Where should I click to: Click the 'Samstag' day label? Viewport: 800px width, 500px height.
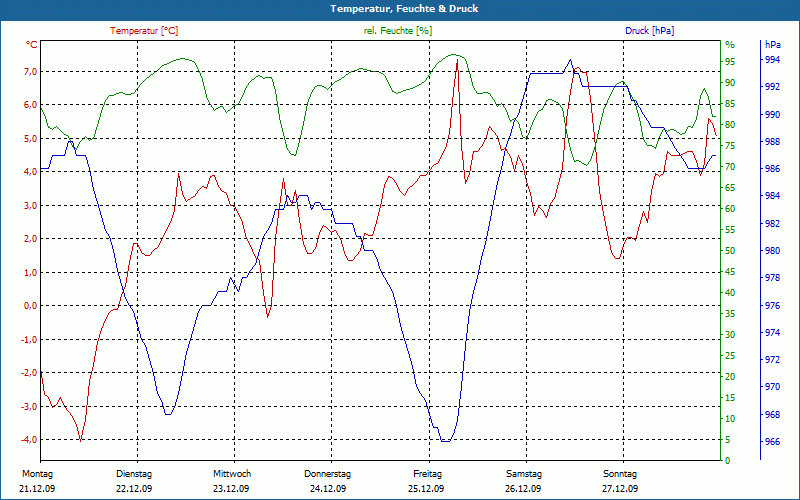click(524, 474)
